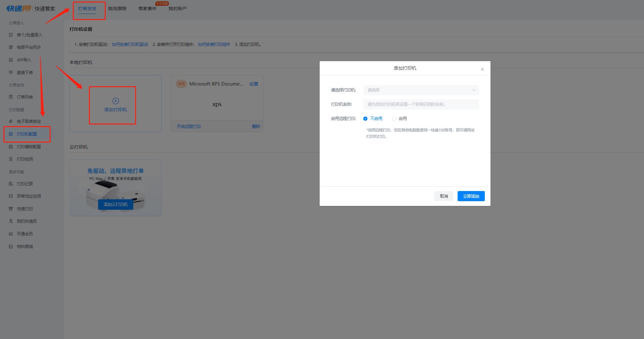Click Microsoft XPS Docume... printer title
The height and width of the screenshot is (339, 644).
[216, 84]
